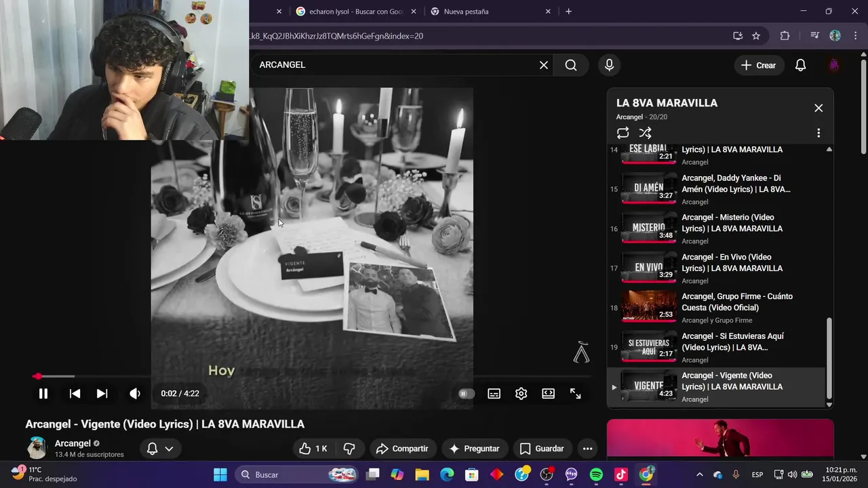Start voice search with microphone
The image size is (868, 488).
tap(609, 65)
